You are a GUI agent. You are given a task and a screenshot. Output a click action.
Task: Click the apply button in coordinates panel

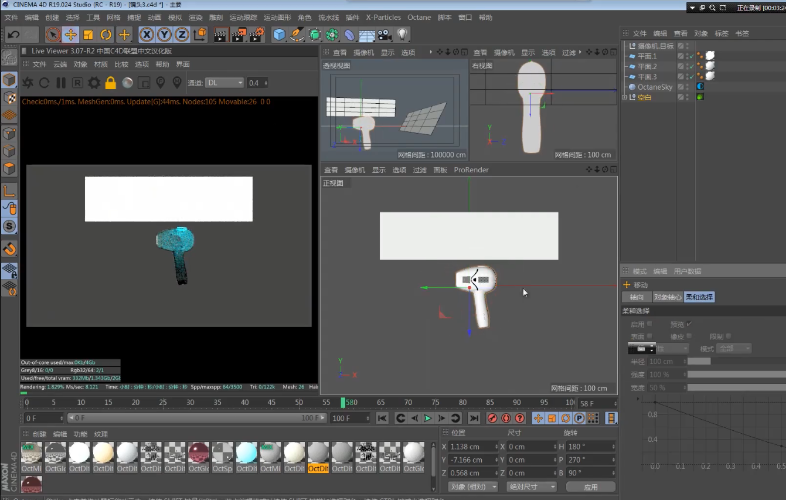pyautogui.click(x=590, y=487)
